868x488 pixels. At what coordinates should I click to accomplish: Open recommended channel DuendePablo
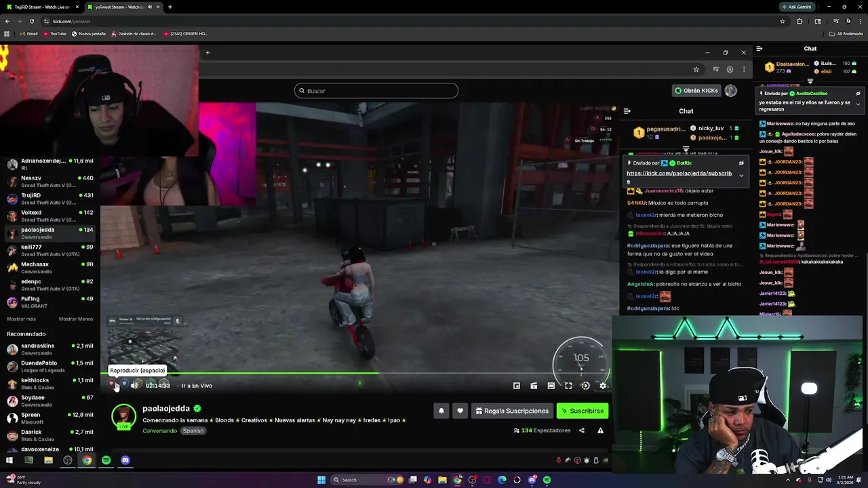[50, 367]
